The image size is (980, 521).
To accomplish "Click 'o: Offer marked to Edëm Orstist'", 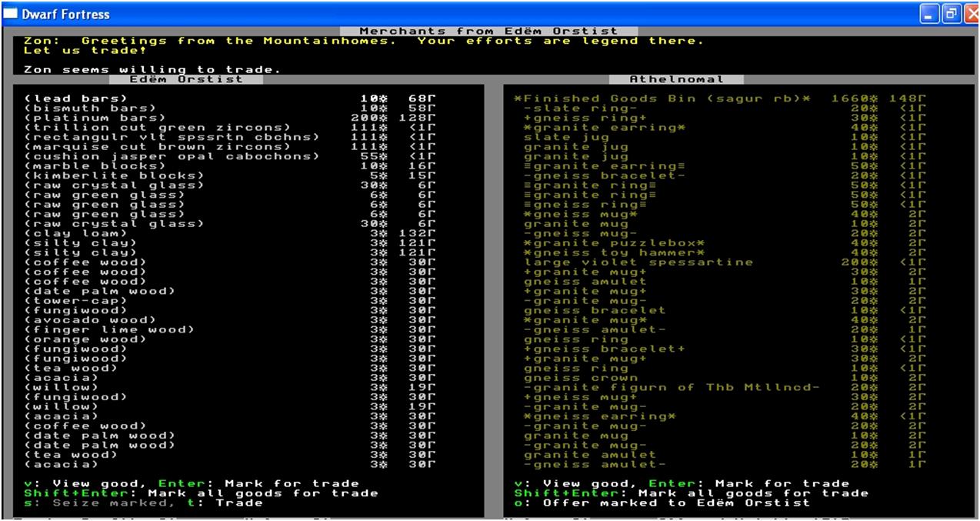I will click(662, 503).
